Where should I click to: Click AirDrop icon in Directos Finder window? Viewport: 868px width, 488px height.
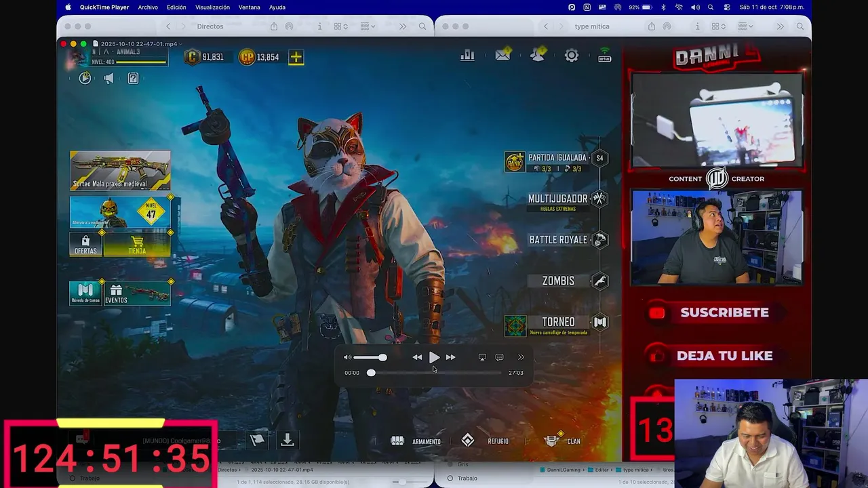[290, 26]
